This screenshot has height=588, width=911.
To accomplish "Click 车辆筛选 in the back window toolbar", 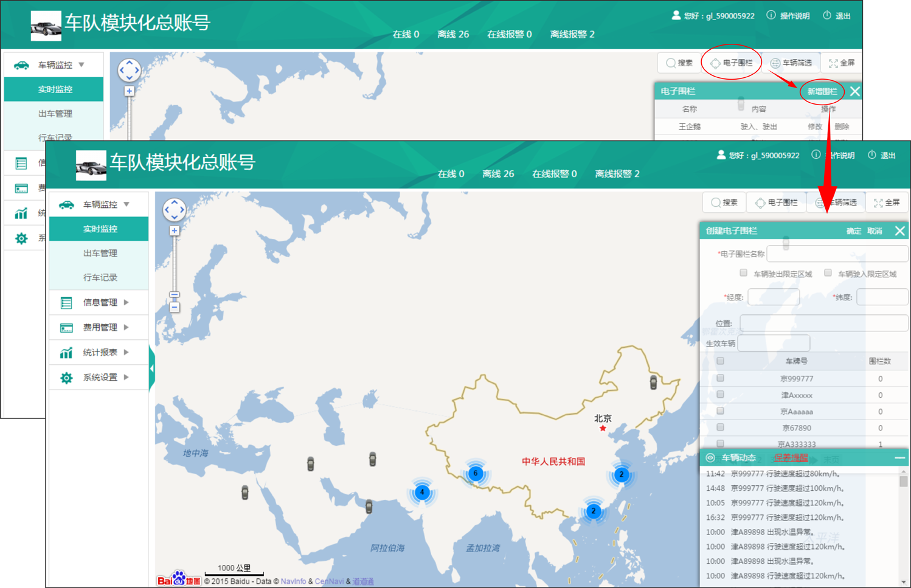I will (x=791, y=63).
